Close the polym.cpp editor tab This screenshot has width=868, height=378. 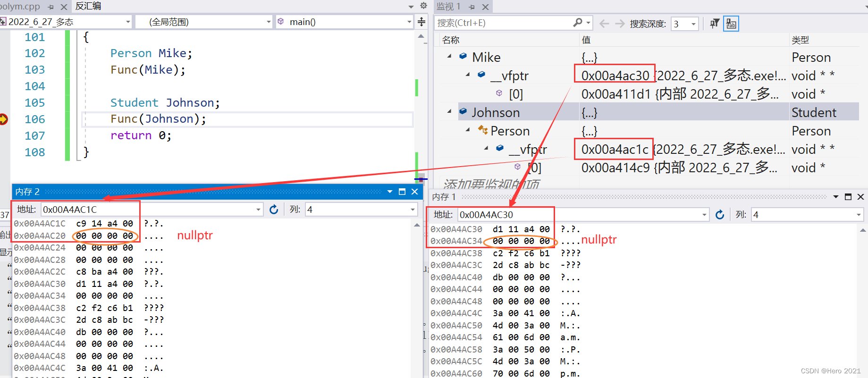64,7
